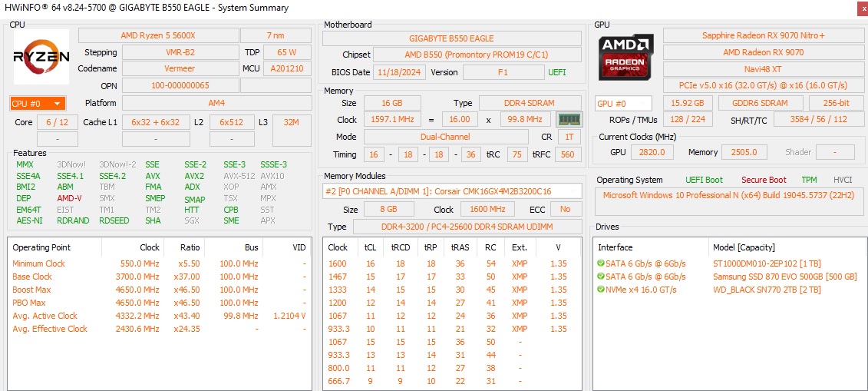
Task: Click the Vermeer codename field
Action: tap(180, 68)
